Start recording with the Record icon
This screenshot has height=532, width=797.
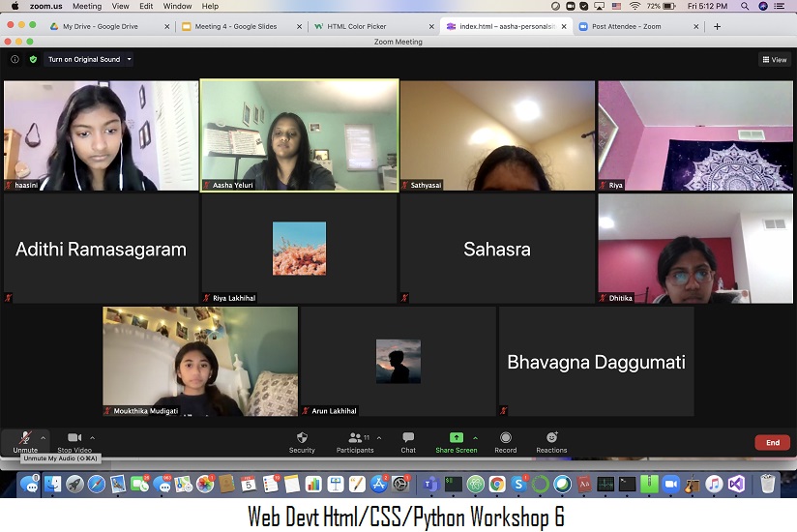click(x=505, y=438)
